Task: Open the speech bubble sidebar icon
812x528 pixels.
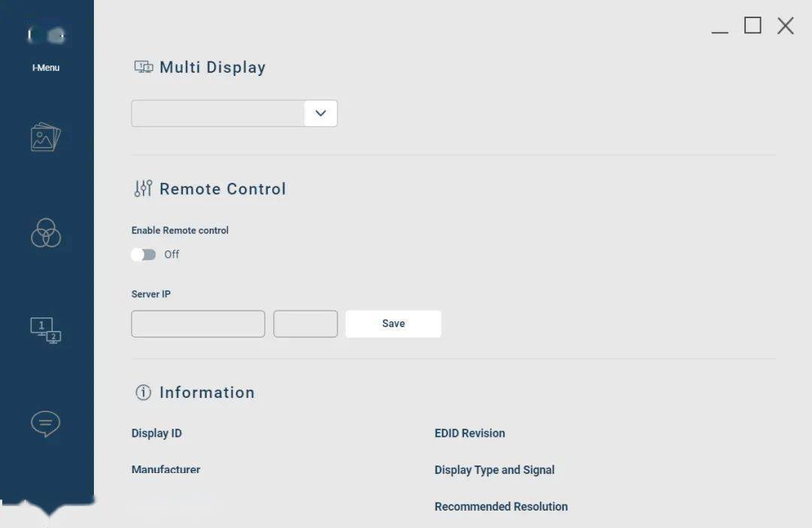Action: (46, 423)
